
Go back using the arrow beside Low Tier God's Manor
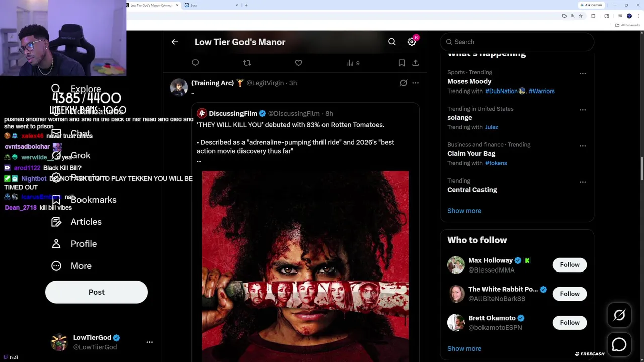click(x=175, y=42)
